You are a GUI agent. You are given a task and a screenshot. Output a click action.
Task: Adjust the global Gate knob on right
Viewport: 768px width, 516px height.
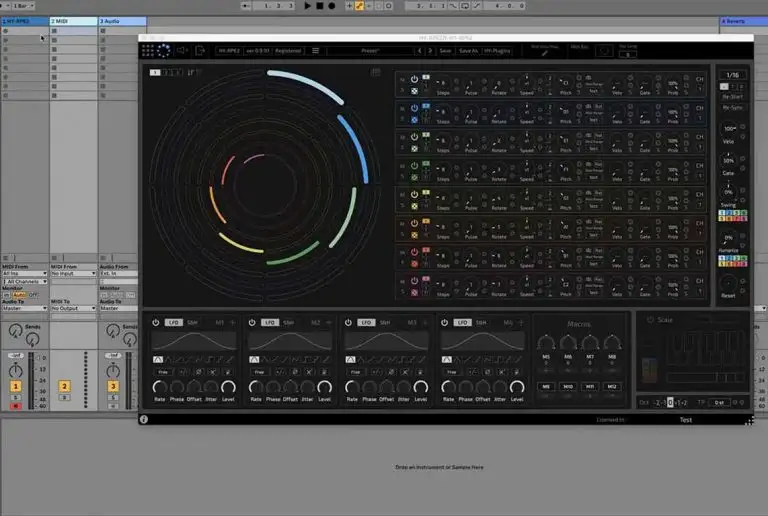click(x=728, y=161)
